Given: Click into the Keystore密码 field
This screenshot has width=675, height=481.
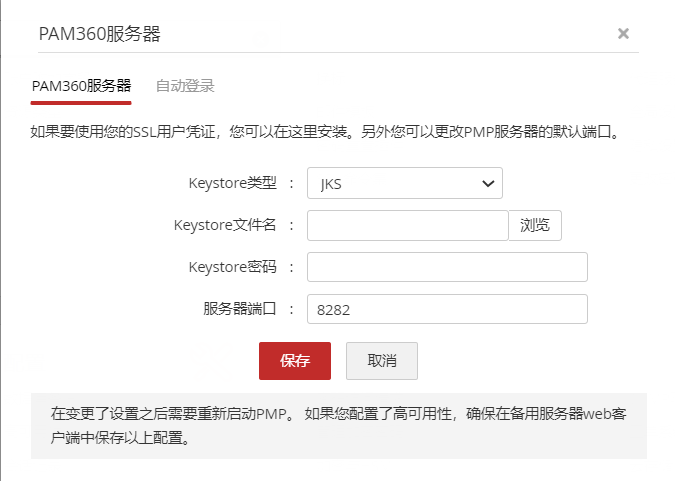Looking at the screenshot, I should [x=446, y=268].
